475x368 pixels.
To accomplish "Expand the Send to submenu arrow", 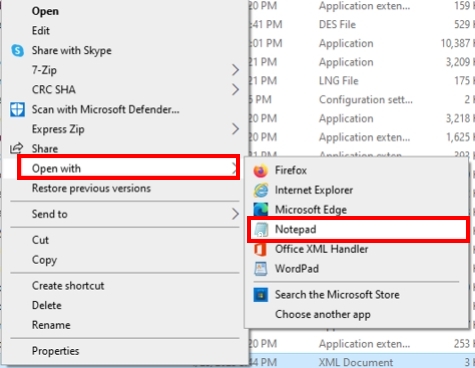I will (235, 214).
